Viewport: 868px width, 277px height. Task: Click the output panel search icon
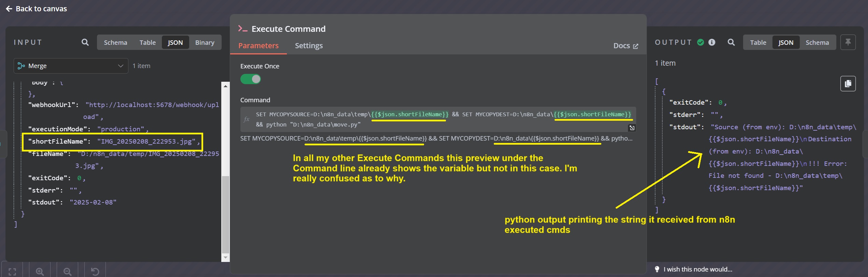click(731, 42)
